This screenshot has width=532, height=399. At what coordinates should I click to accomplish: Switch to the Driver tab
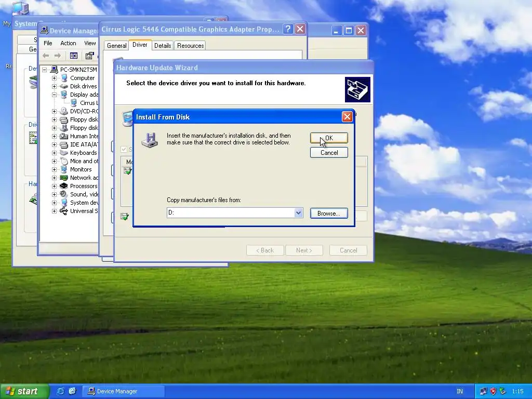140,45
